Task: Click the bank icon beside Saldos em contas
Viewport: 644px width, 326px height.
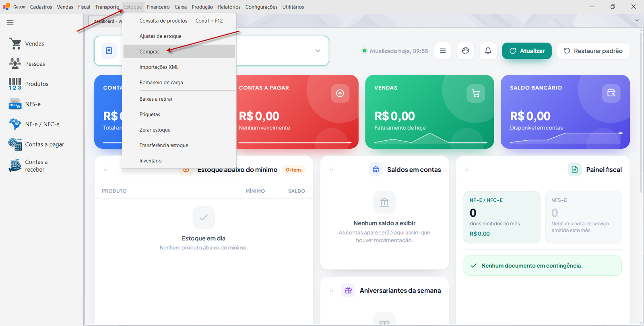Action: pyautogui.click(x=376, y=170)
